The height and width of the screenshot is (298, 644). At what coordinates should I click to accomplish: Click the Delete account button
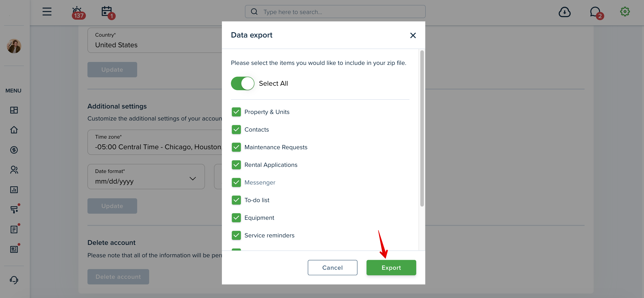click(x=118, y=277)
